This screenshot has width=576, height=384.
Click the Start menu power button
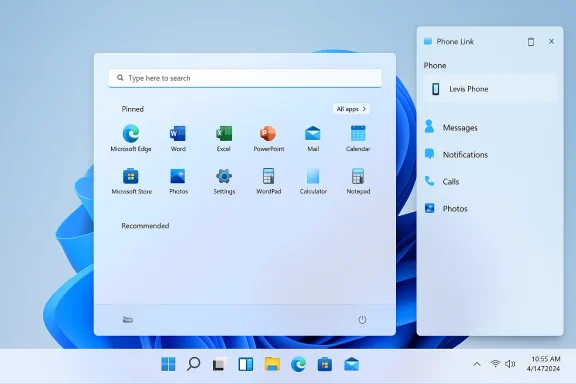(x=362, y=320)
